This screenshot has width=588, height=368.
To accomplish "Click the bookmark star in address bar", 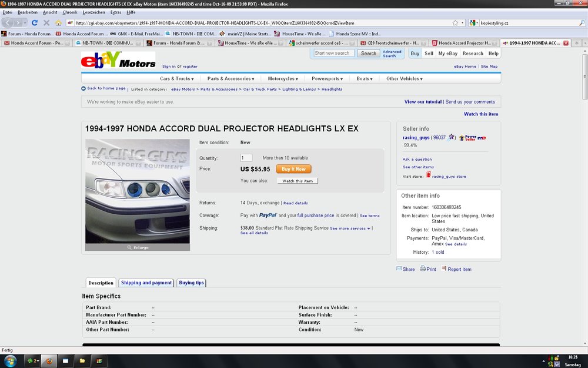I will click(455, 23).
